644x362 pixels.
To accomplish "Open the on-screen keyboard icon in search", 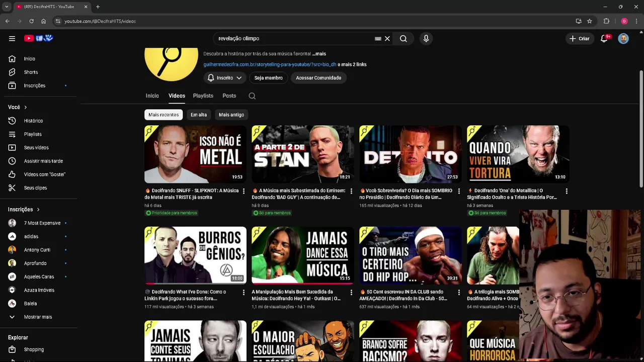I will 378,38.
